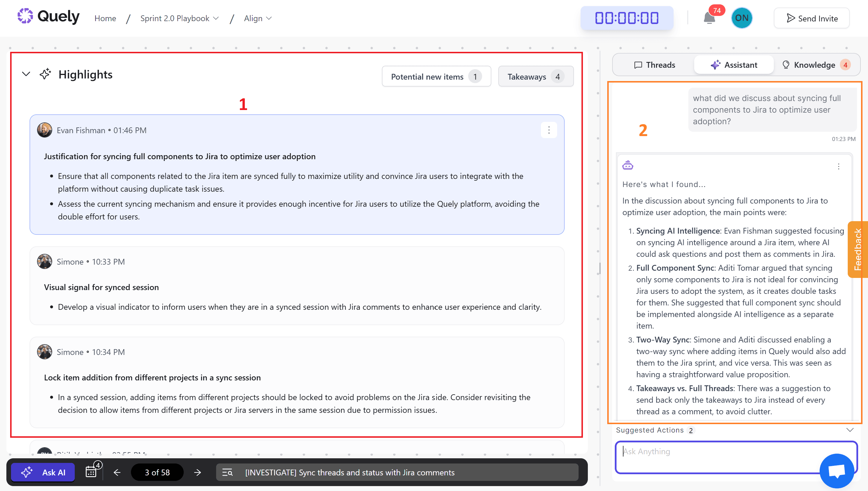Go to previous item arrow
This screenshot has height=491, width=868.
click(x=117, y=472)
